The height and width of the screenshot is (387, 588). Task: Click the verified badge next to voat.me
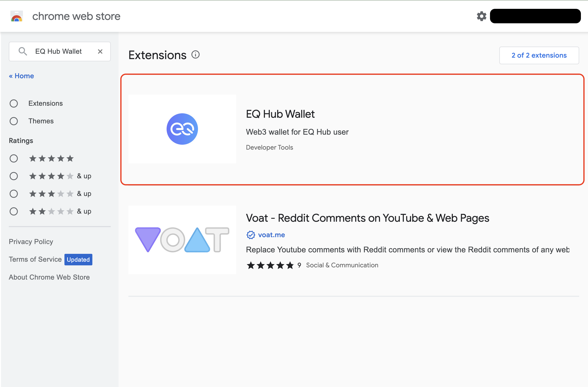pyautogui.click(x=251, y=235)
